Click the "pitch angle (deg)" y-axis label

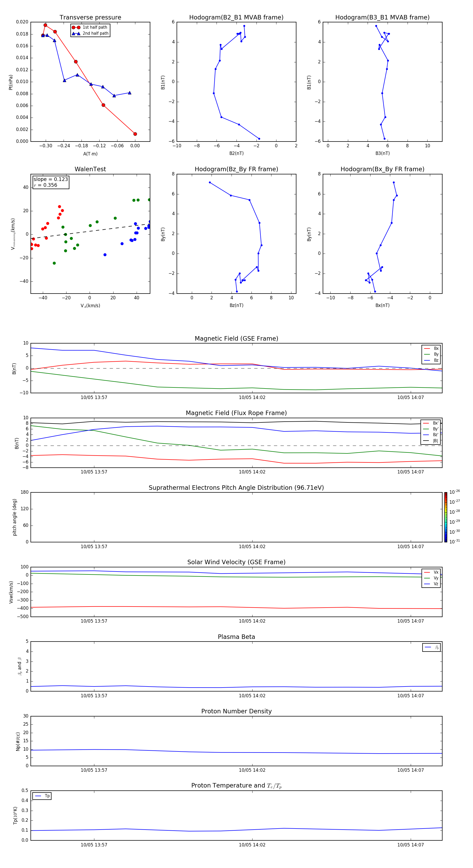click(14, 517)
